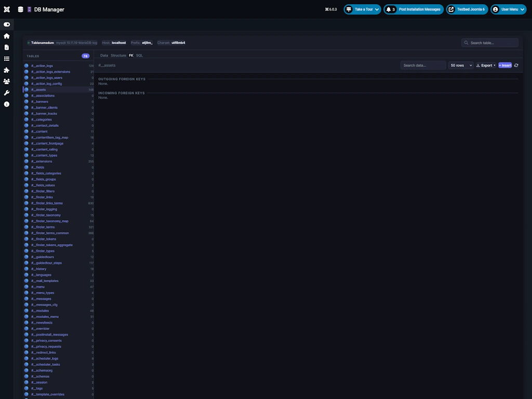Open the Menus list sidebar icon
The height and width of the screenshot is (399, 532).
7,59
